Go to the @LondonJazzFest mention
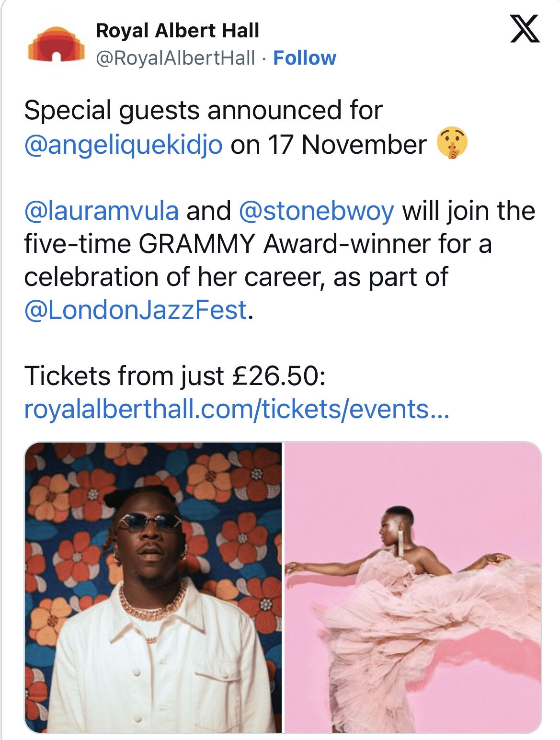Viewport: 560px width, 740px height. (136, 310)
